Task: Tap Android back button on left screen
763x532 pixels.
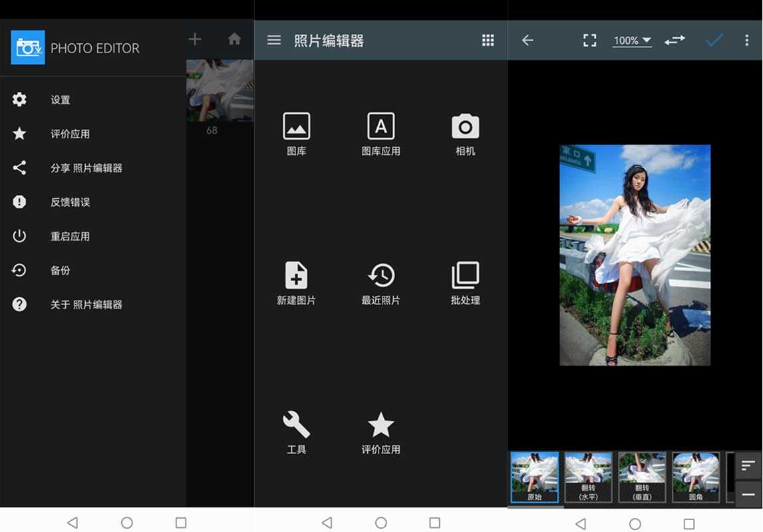Action: [73, 523]
